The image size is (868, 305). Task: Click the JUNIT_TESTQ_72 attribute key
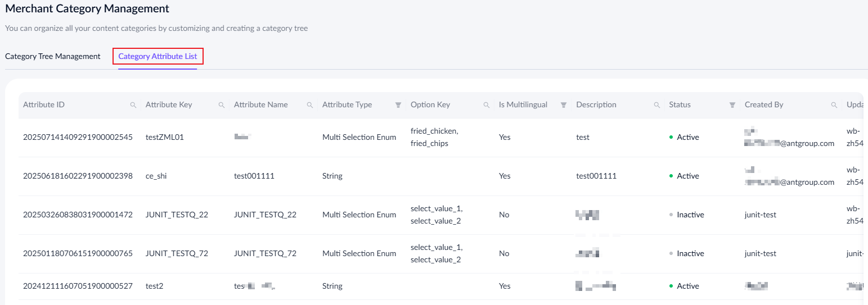point(177,253)
